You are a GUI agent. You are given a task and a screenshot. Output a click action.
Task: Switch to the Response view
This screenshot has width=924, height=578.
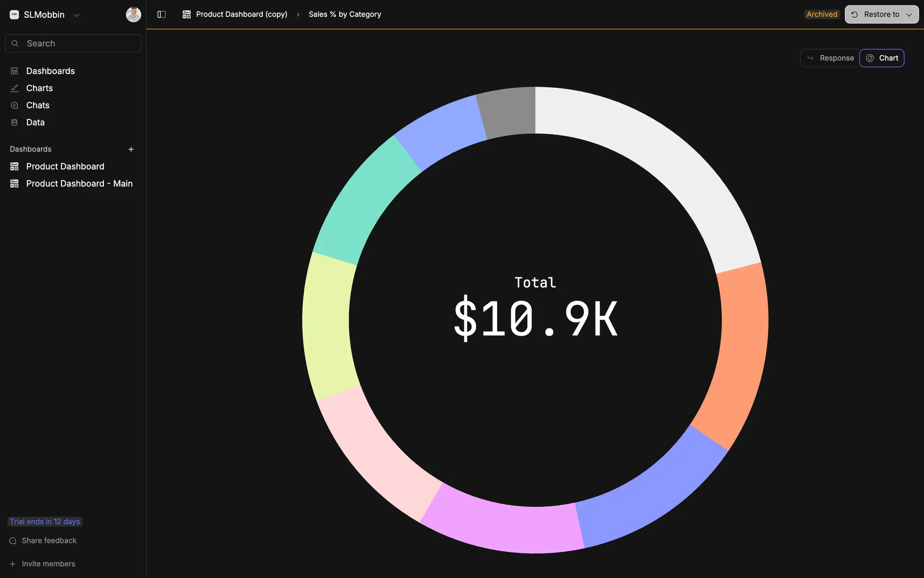830,58
